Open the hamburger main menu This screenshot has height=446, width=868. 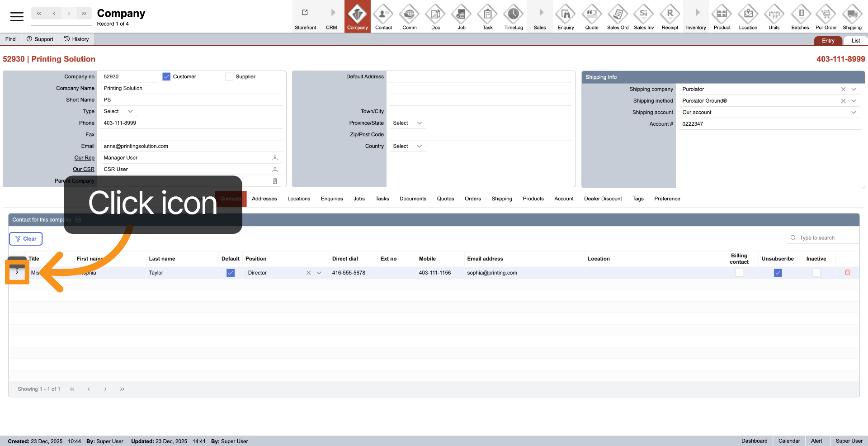click(x=17, y=17)
